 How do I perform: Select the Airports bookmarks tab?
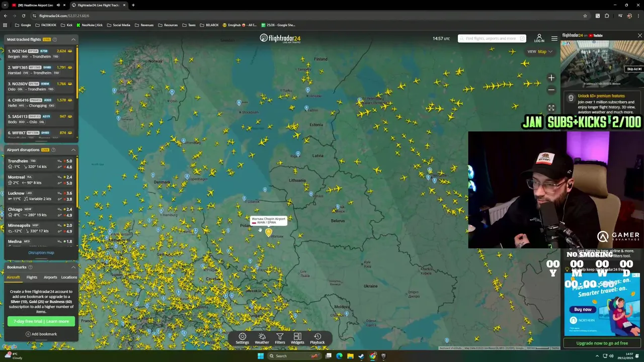click(x=50, y=277)
